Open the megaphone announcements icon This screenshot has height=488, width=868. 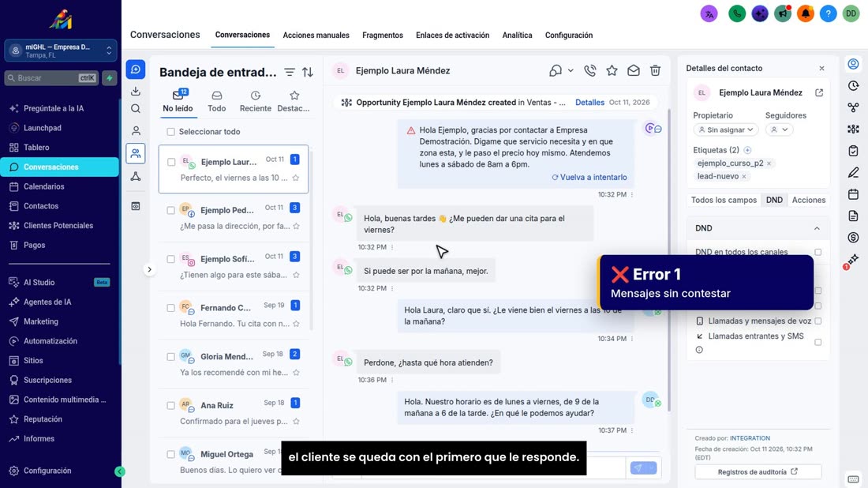coord(783,14)
